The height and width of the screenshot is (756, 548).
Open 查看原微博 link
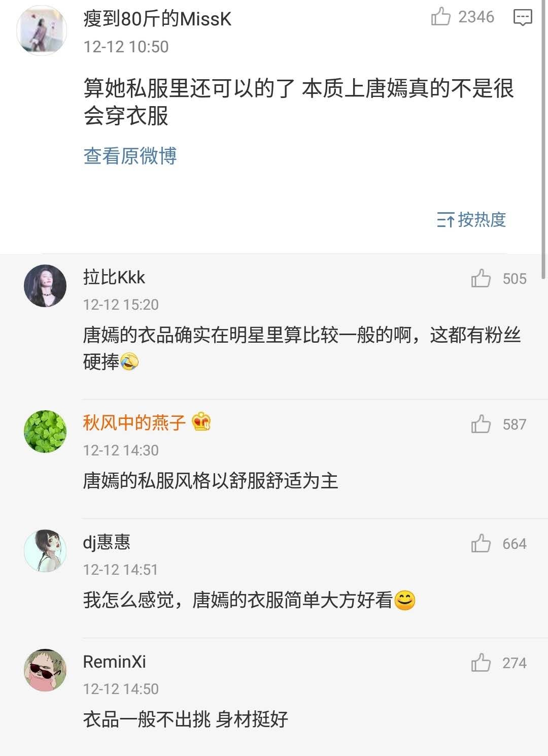tap(130, 156)
